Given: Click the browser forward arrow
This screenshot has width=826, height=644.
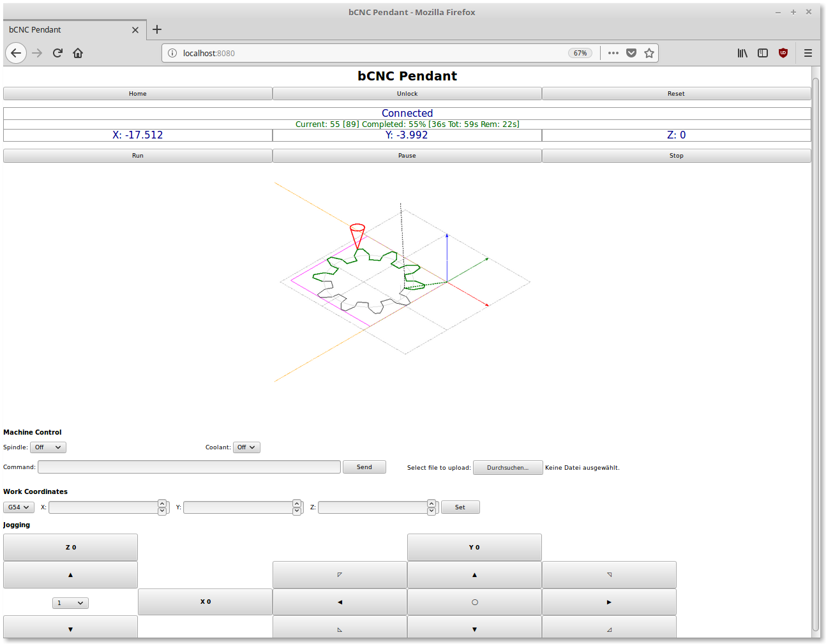Looking at the screenshot, I should [x=37, y=53].
